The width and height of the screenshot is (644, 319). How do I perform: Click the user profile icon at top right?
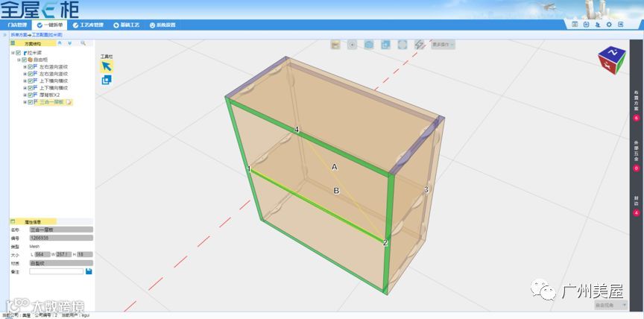click(x=598, y=25)
